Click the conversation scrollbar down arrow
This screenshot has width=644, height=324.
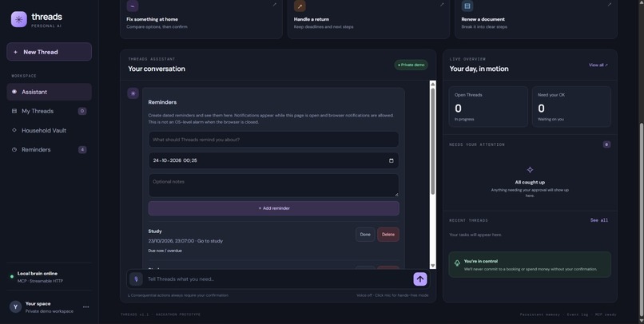(432, 266)
